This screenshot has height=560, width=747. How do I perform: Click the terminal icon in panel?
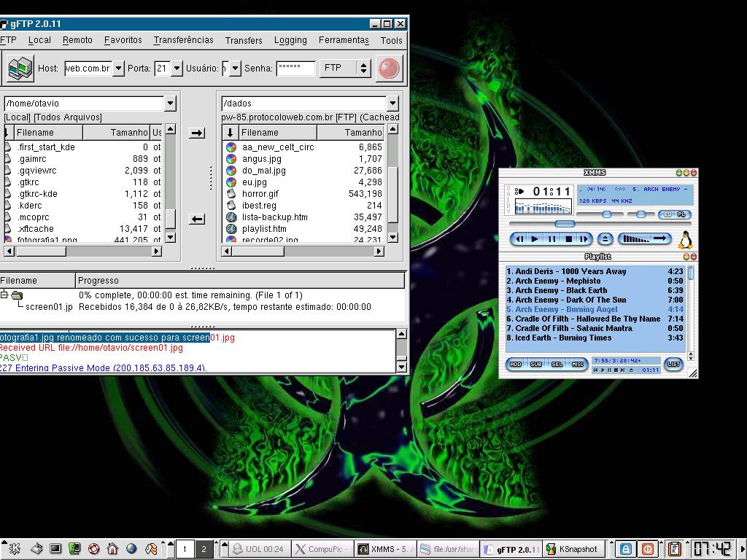[55, 549]
